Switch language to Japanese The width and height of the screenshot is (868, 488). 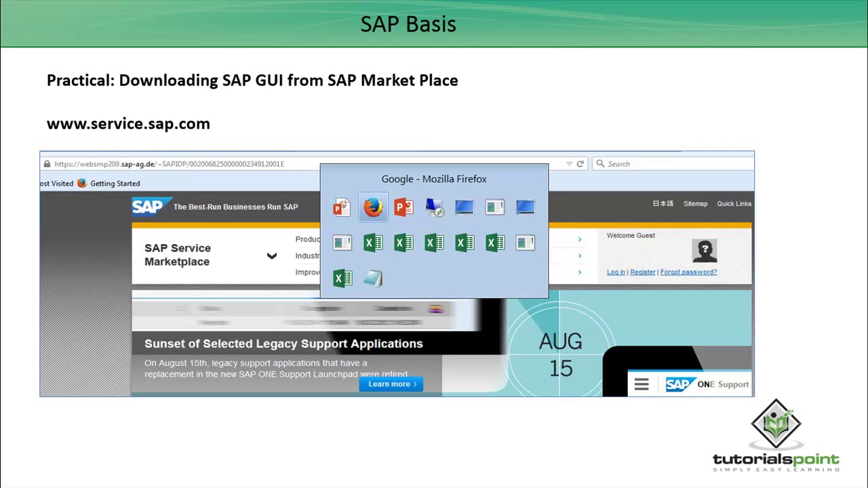pos(663,203)
